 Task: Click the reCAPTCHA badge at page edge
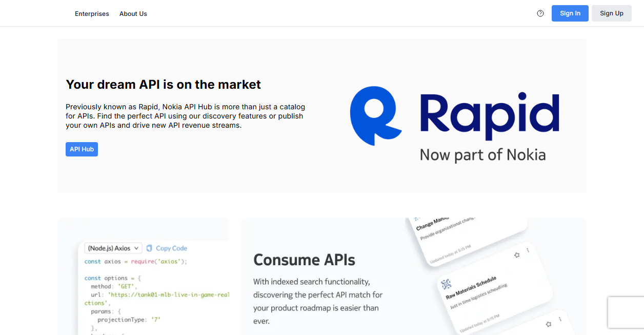click(x=626, y=312)
